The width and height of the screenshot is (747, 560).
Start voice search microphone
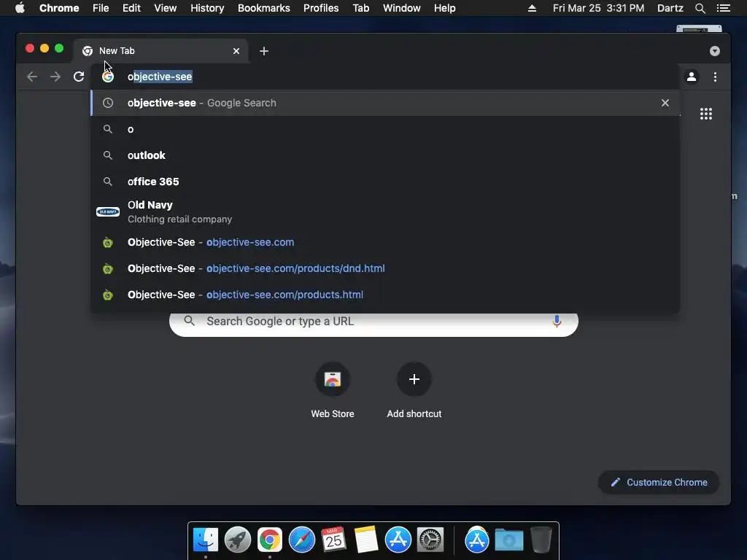click(x=557, y=322)
